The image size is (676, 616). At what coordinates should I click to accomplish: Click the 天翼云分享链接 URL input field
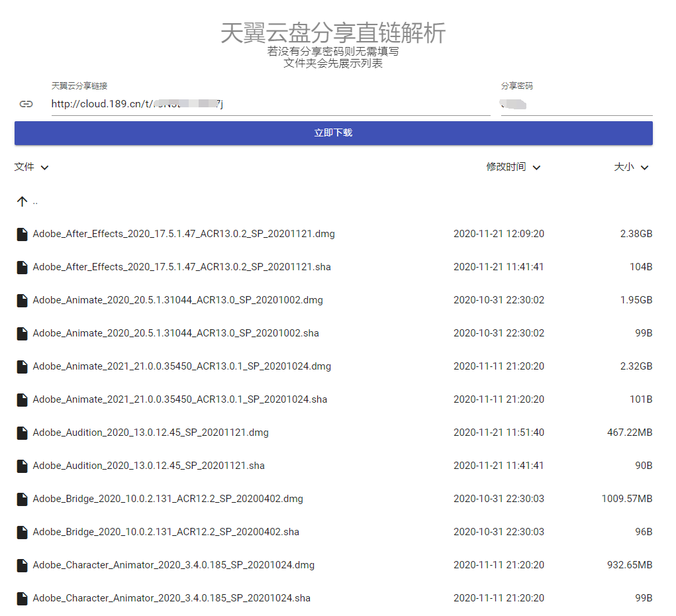tap(271, 104)
